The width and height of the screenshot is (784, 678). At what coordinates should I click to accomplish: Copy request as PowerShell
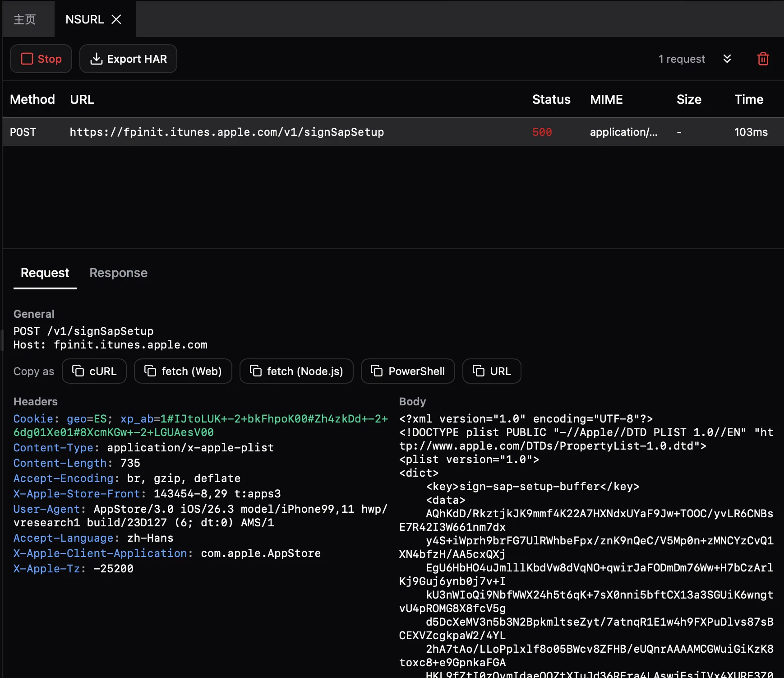click(408, 371)
